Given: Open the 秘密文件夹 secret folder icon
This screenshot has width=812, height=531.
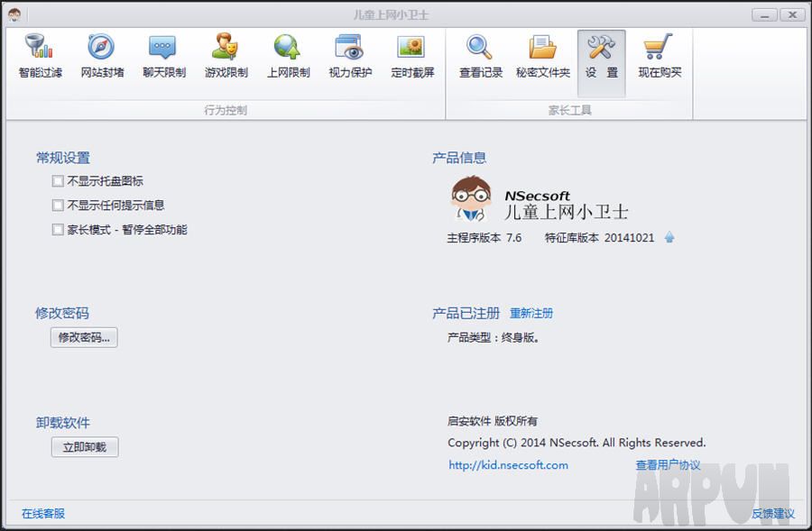Looking at the screenshot, I should pos(542,56).
